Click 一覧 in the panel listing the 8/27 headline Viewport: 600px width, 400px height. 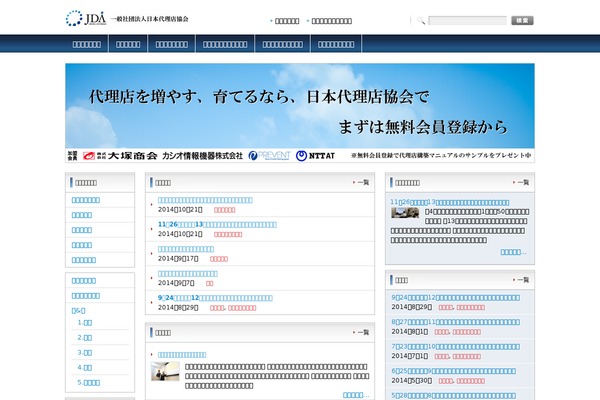pyautogui.click(x=523, y=280)
